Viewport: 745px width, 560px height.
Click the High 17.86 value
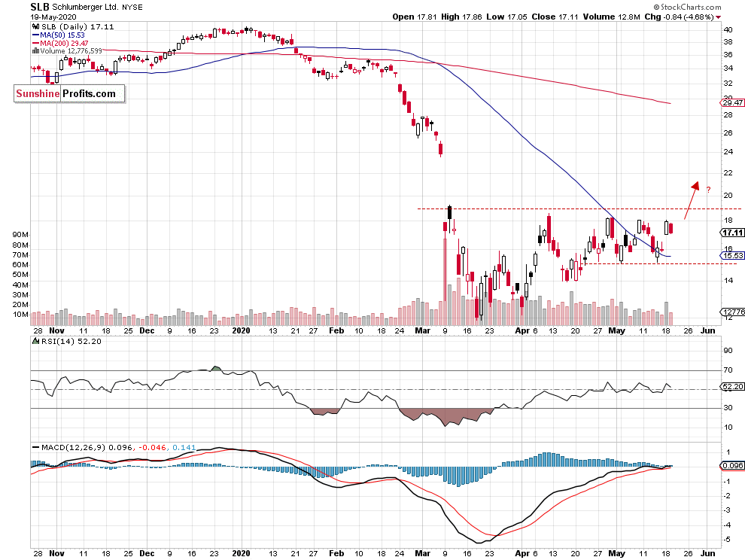[x=461, y=17]
